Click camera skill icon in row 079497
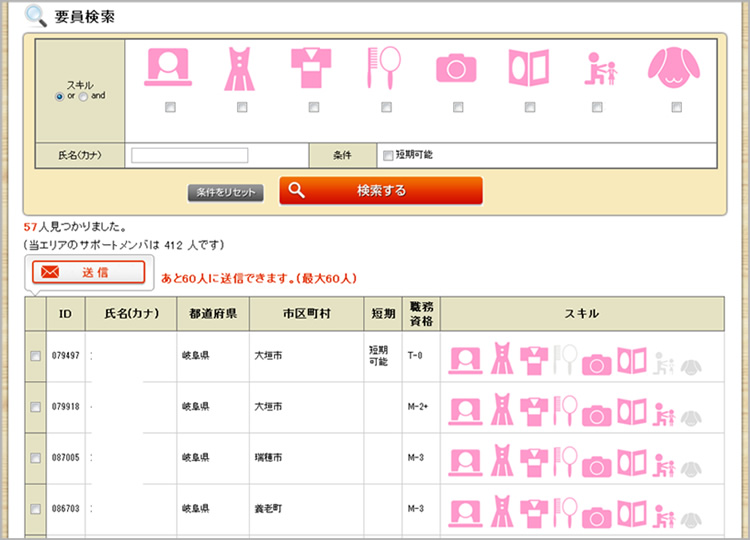This screenshot has width=750, height=540. tap(596, 364)
